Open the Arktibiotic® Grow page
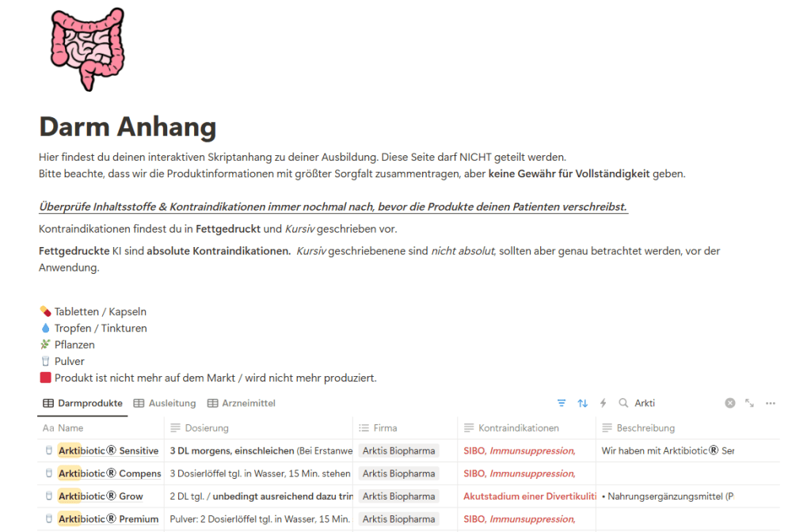Image resolution: width=811 pixels, height=532 pixels. (101, 496)
